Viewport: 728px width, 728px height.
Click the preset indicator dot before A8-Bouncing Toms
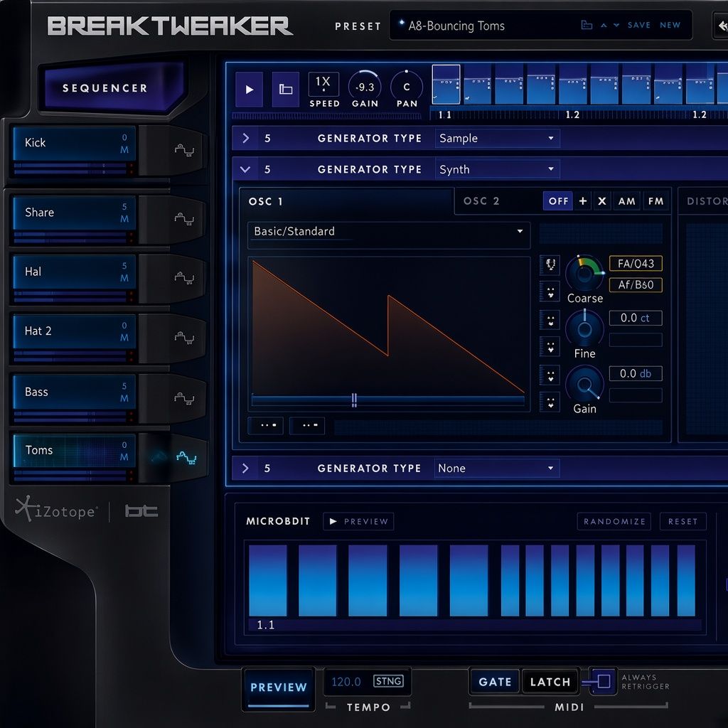pyautogui.click(x=402, y=23)
